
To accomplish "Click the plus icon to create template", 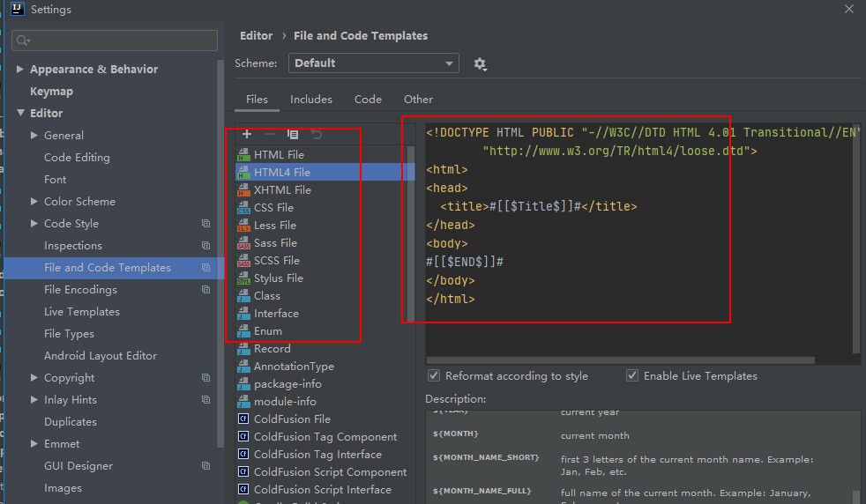I will coord(247,135).
